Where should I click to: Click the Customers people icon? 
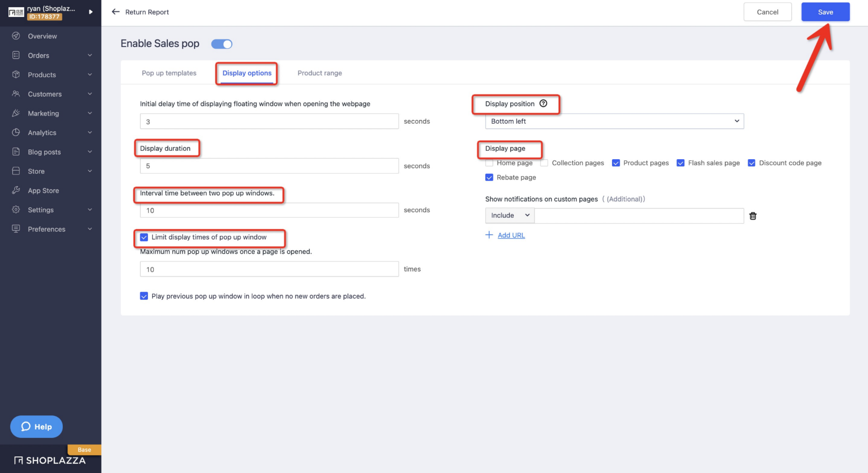[x=16, y=94]
